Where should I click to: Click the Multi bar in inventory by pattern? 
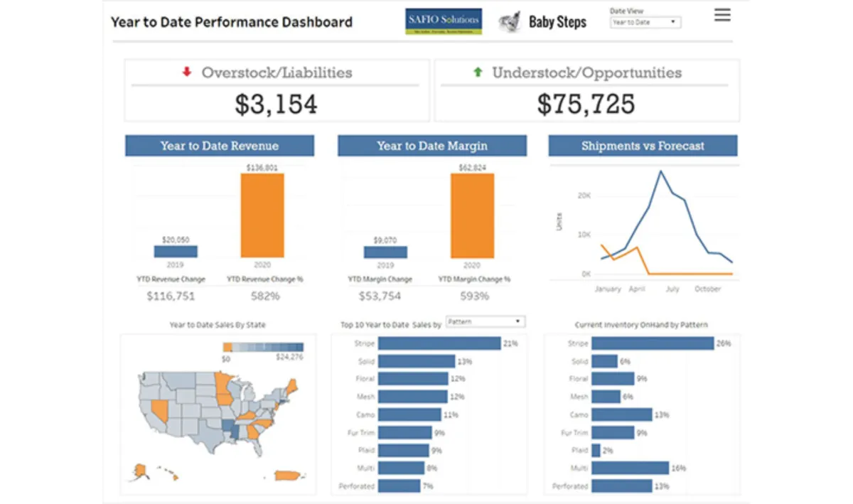(630, 468)
